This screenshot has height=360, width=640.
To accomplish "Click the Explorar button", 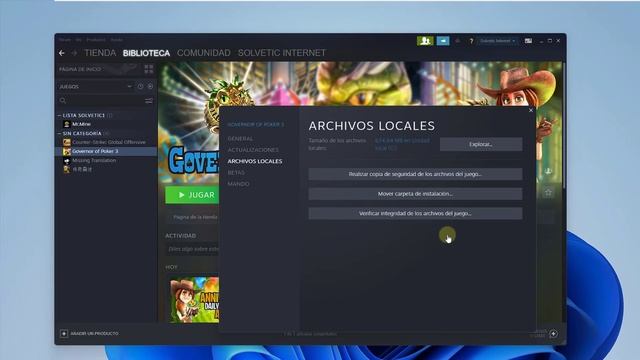I will click(481, 144).
